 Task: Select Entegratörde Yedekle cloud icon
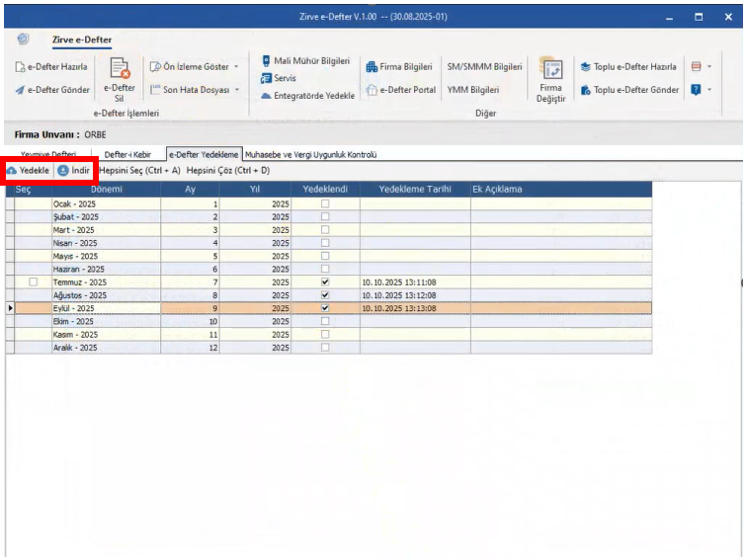point(267,96)
